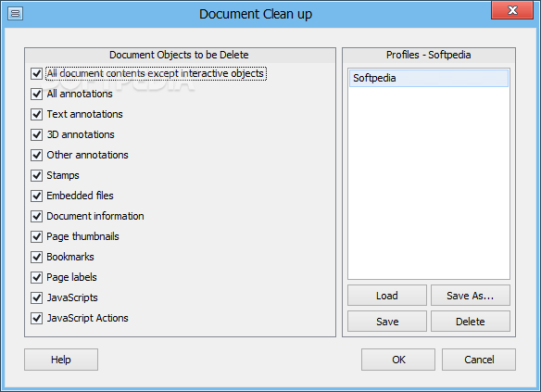Uncheck JavaScript Actions
The width and height of the screenshot is (541, 392).
tap(36, 318)
